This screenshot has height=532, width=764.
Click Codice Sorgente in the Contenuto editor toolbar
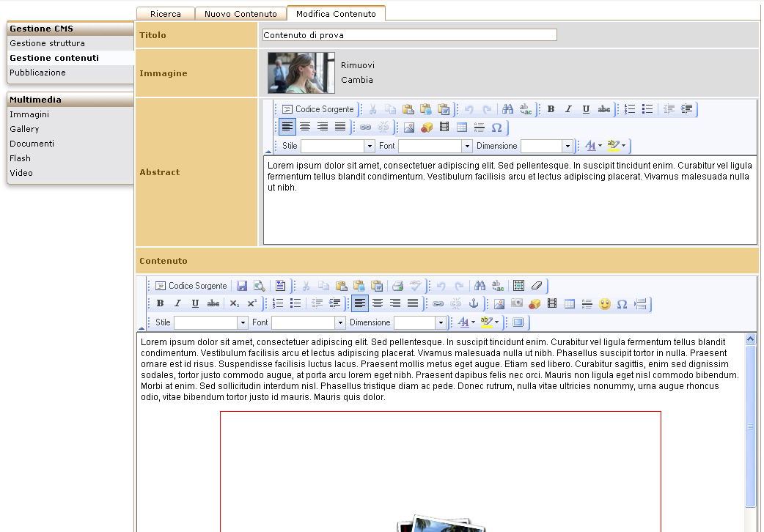(191, 286)
